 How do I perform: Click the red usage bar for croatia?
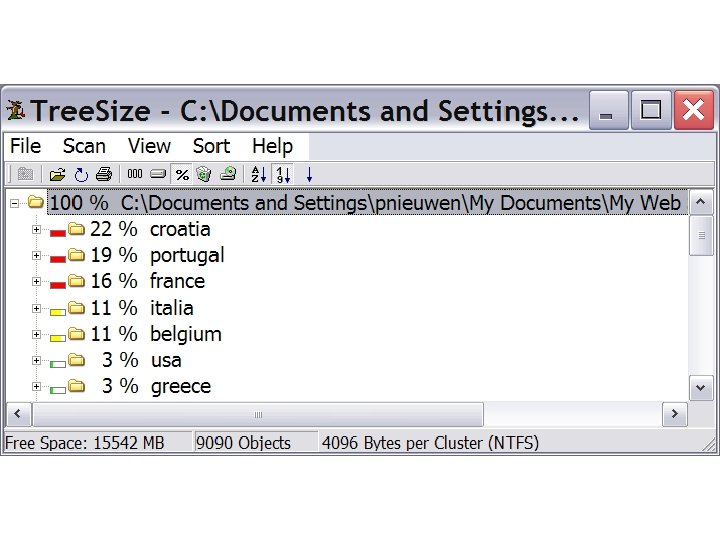click(x=58, y=233)
